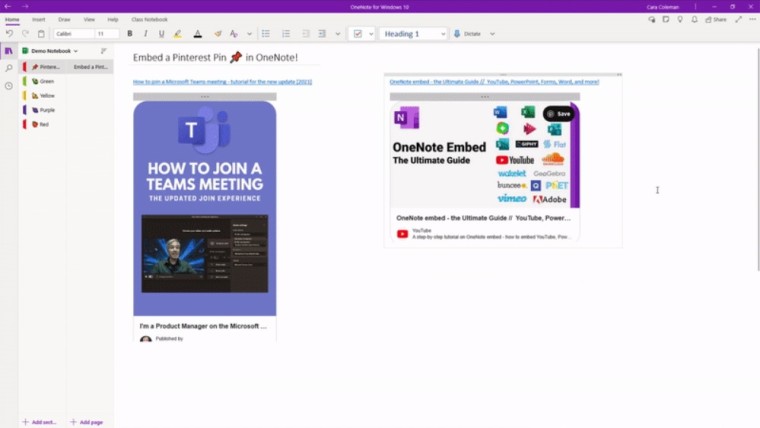The image size is (760, 428).
Task: Click the Teams embed container handle dots
Action: [205, 96]
